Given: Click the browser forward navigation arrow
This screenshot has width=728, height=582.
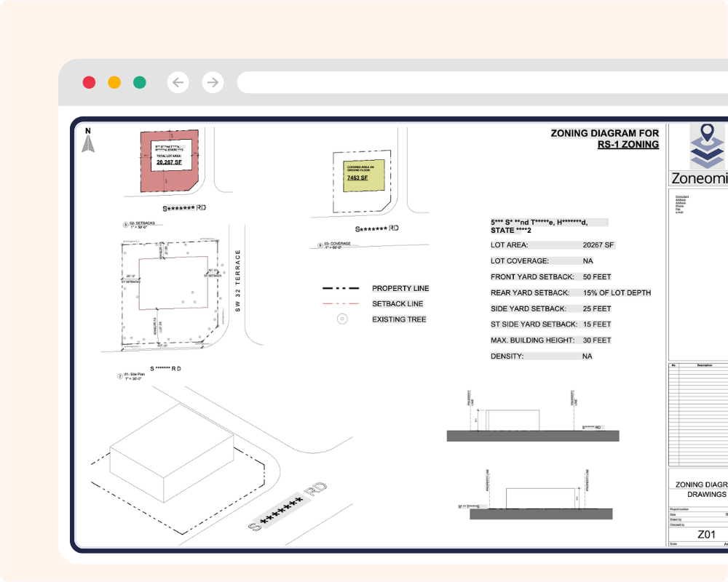Looking at the screenshot, I should pyautogui.click(x=211, y=82).
